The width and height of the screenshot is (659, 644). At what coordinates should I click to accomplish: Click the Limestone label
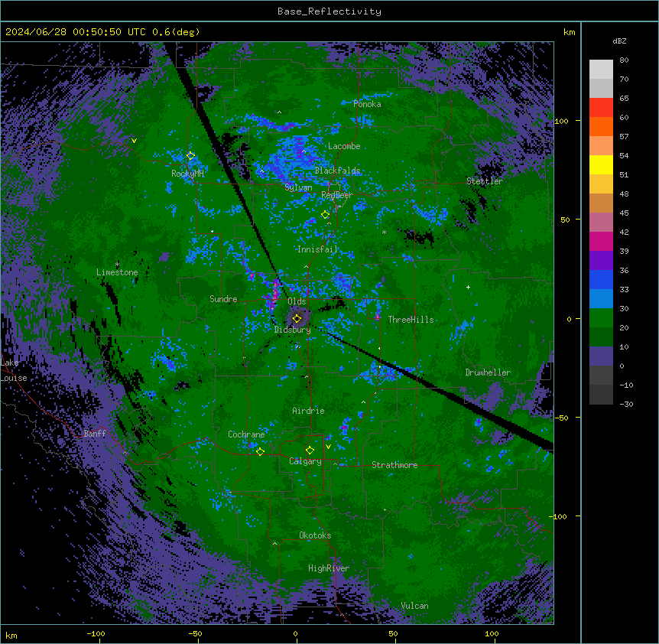click(x=117, y=272)
